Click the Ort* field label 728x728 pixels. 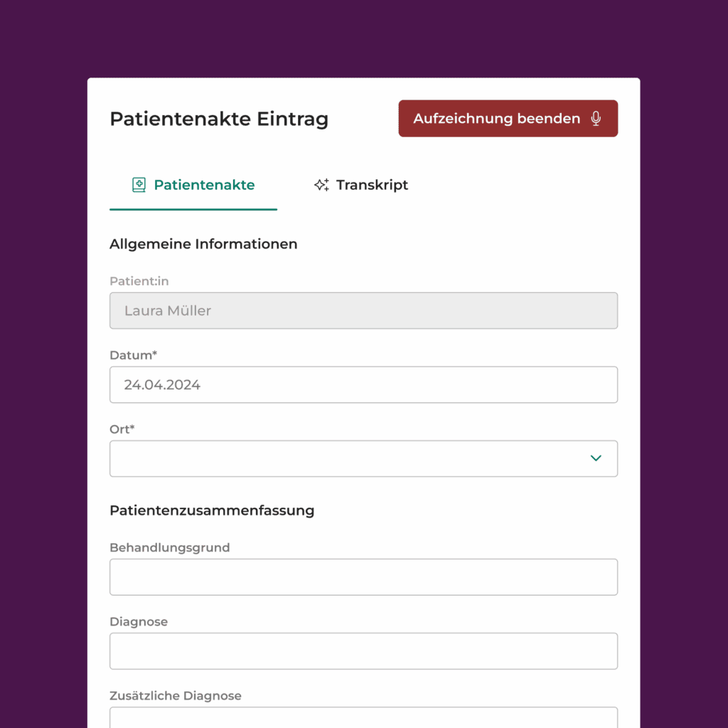click(122, 429)
